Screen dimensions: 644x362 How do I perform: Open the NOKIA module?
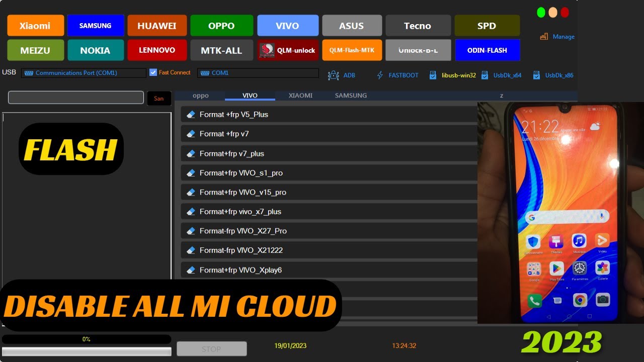[96, 50]
